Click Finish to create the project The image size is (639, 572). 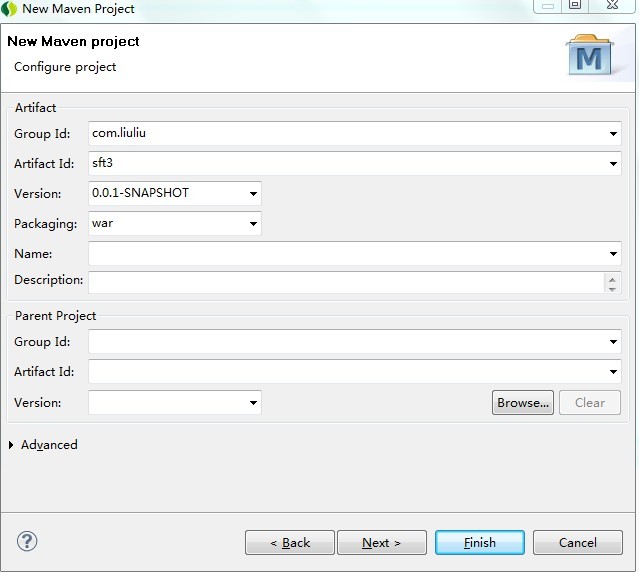coord(480,543)
